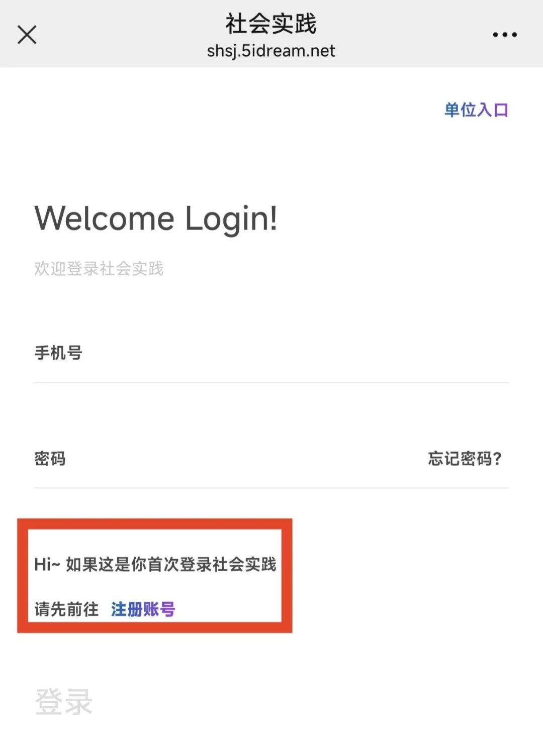
Task: Click the 欢迎登录社会实践 subtitle
Action: (99, 269)
